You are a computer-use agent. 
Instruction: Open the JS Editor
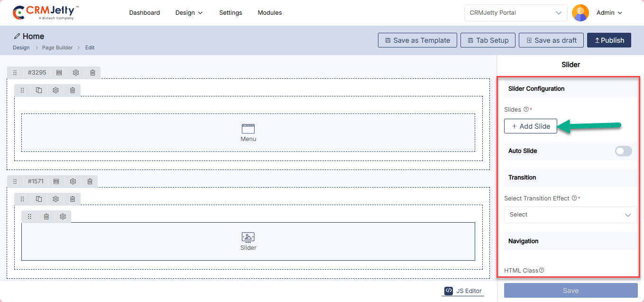(463, 291)
